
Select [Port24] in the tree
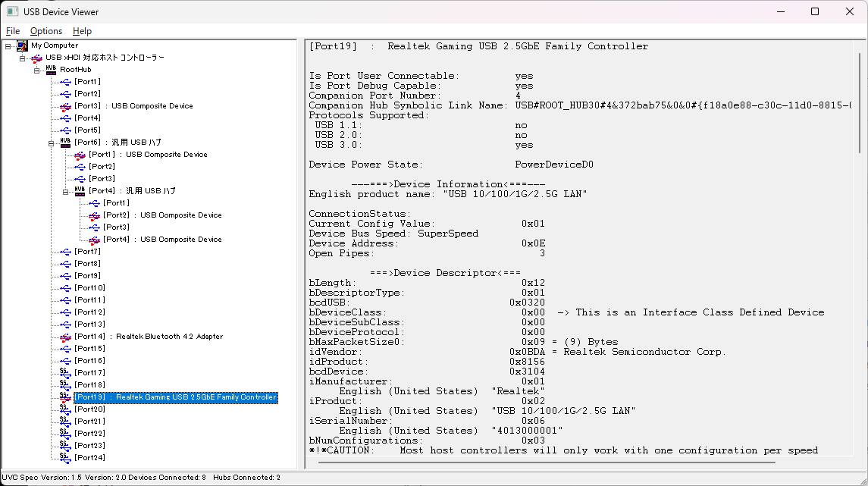tap(89, 458)
